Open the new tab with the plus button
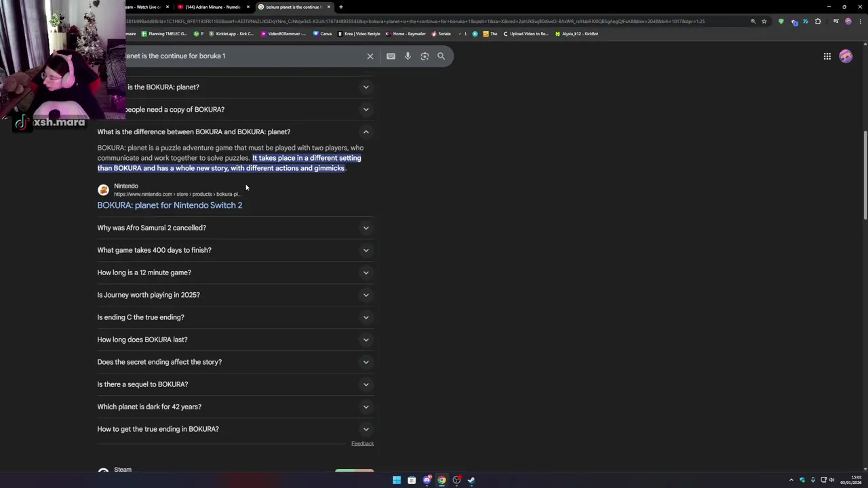This screenshot has width=868, height=488. (x=341, y=7)
